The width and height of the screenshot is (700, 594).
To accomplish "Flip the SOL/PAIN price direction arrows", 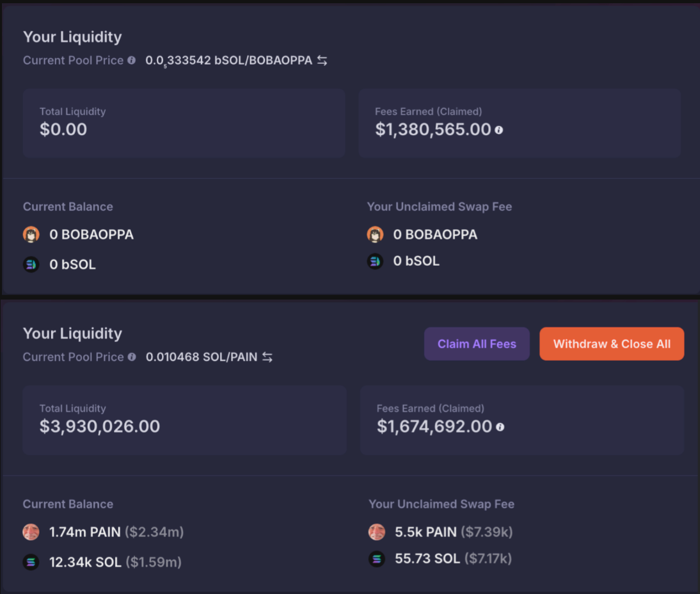I will pos(267,357).
